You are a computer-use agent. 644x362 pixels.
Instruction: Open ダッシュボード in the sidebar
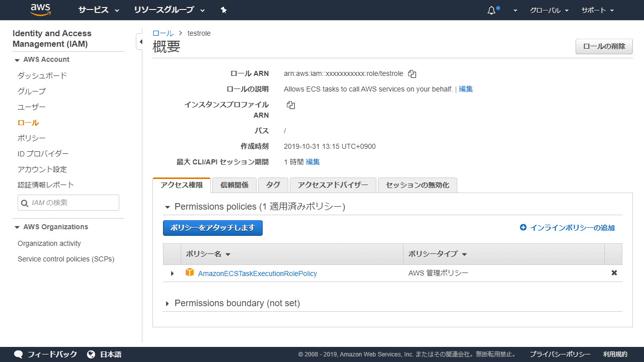coord(42,75)
